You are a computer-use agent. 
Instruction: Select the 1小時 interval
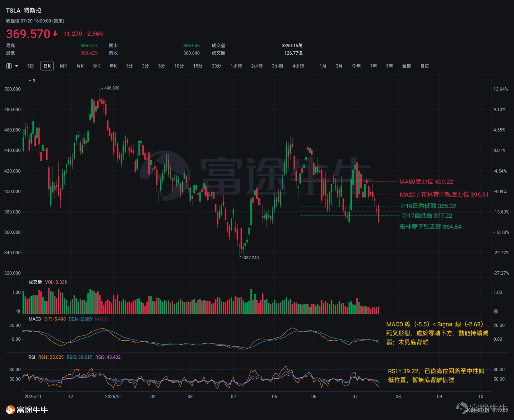tap(236, 66)
